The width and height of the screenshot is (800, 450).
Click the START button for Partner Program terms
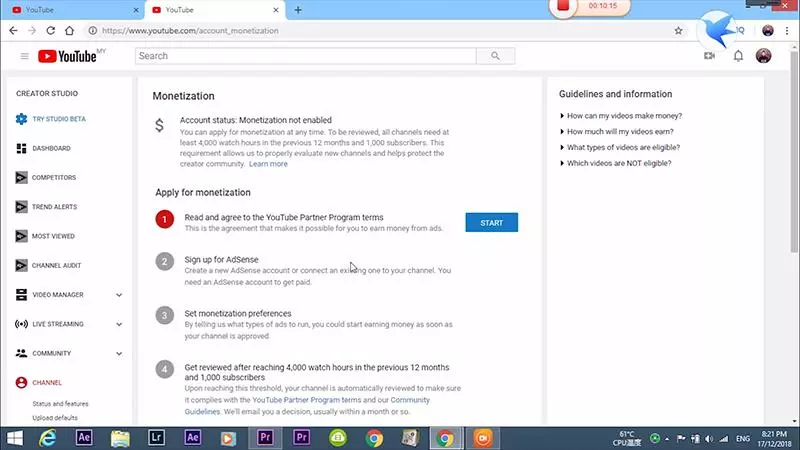click(491, 222)
